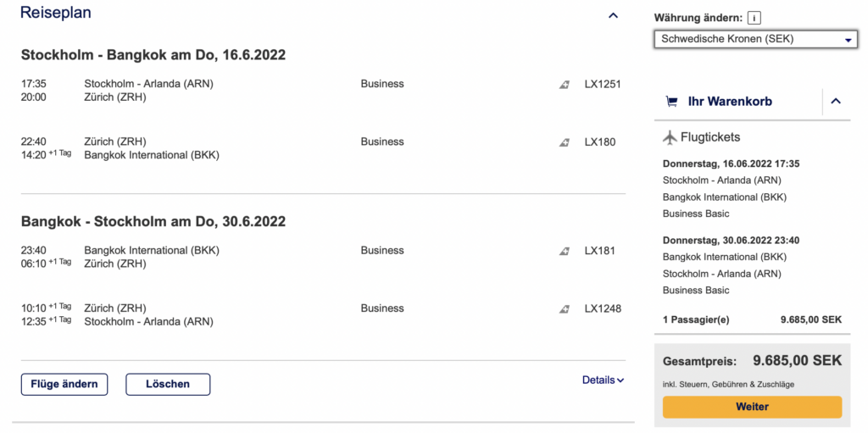
Task: Click the airline icon beside flight LX1248
Action: 564,309
